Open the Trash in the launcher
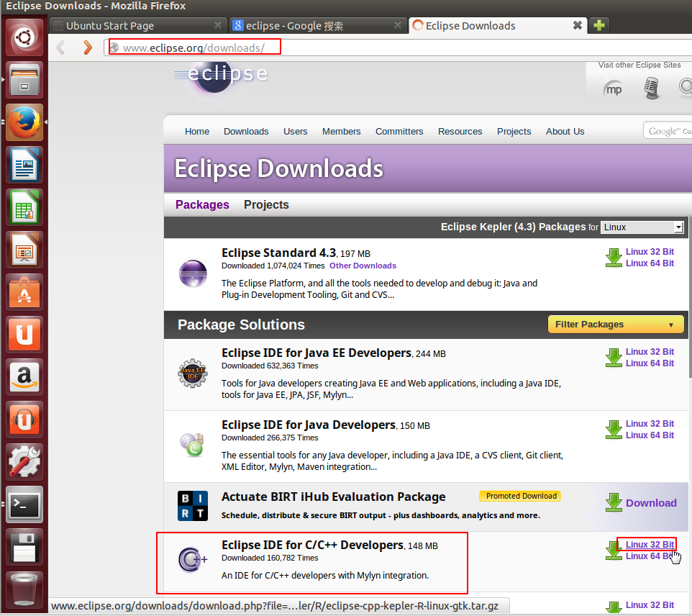The height and width of the screenshot is (616, 692). point(24,589)
